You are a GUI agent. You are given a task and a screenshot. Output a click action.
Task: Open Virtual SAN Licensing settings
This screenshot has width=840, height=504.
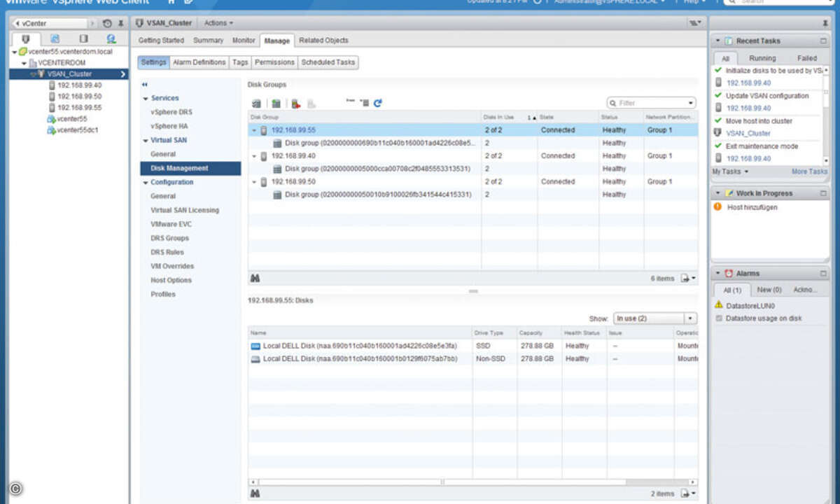click(185, 210)
